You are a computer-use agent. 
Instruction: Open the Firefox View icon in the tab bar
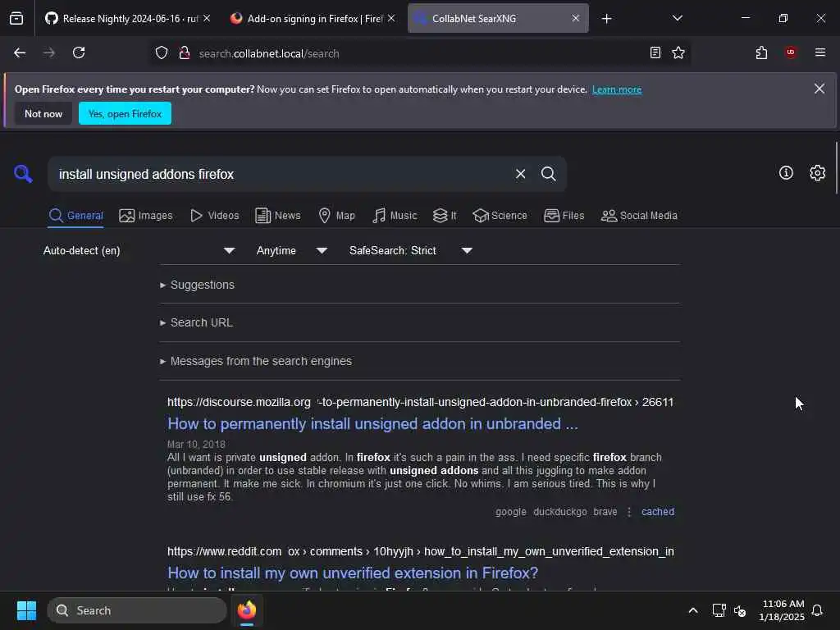[16, 19]
